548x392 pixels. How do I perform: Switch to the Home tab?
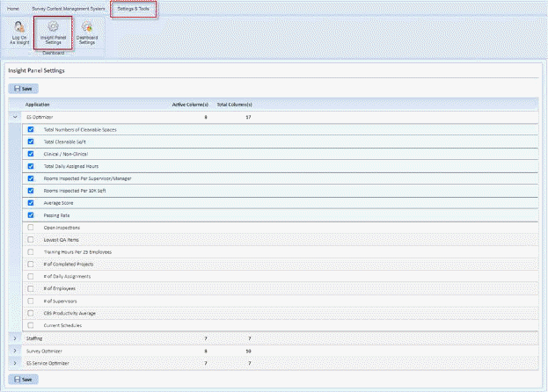[12, 8]
